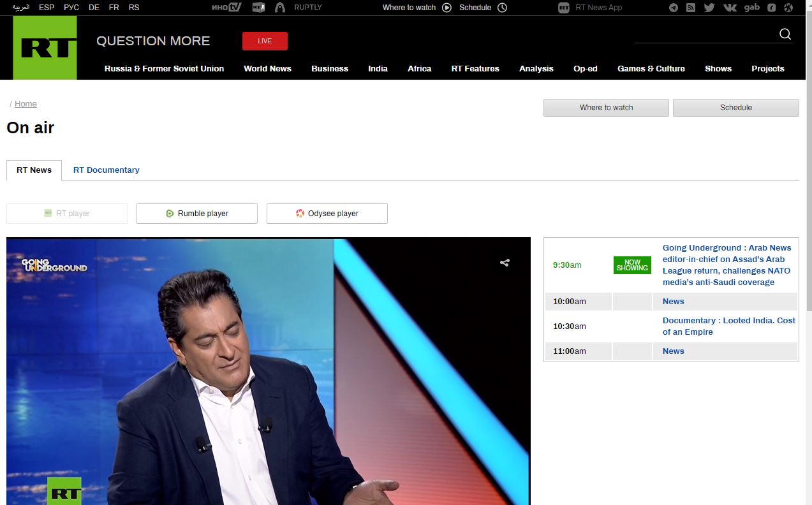812x505 pixels.
Task: Open the World News menu item
Action: pos(267,68)
